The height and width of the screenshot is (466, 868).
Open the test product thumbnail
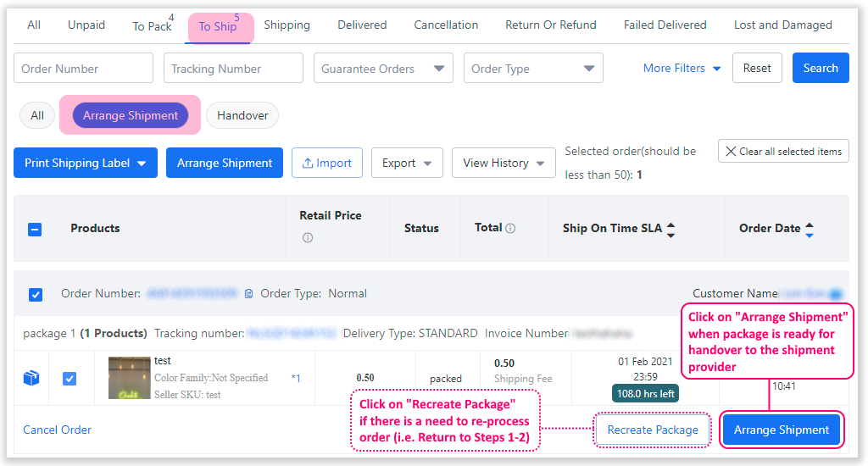tap(129, 378)
